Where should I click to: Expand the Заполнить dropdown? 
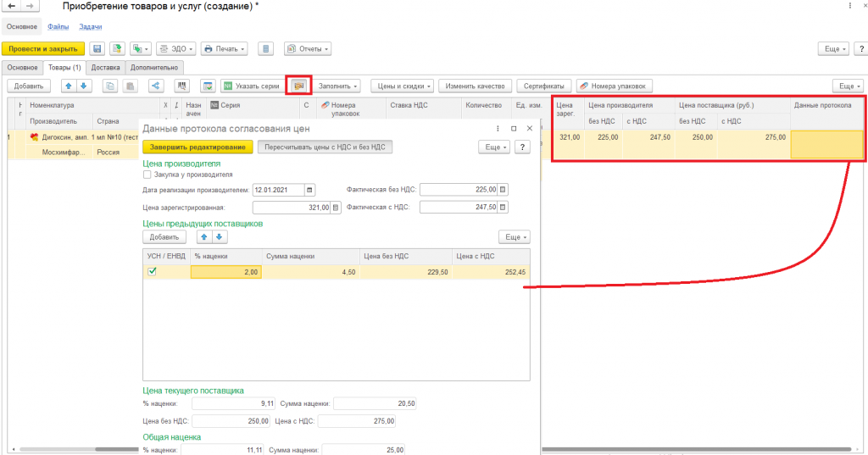(x=337, y=86)
